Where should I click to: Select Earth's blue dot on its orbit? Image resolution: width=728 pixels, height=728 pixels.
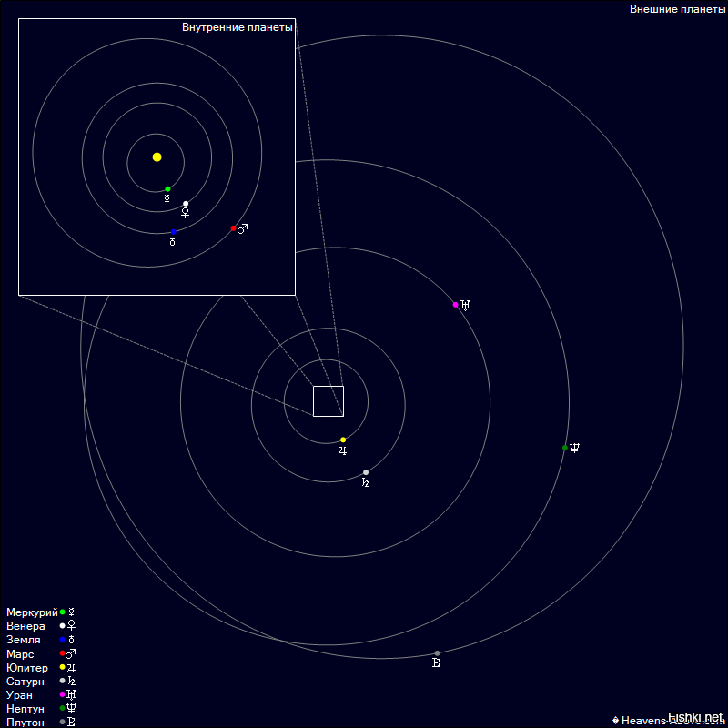[x=173, y=232]
